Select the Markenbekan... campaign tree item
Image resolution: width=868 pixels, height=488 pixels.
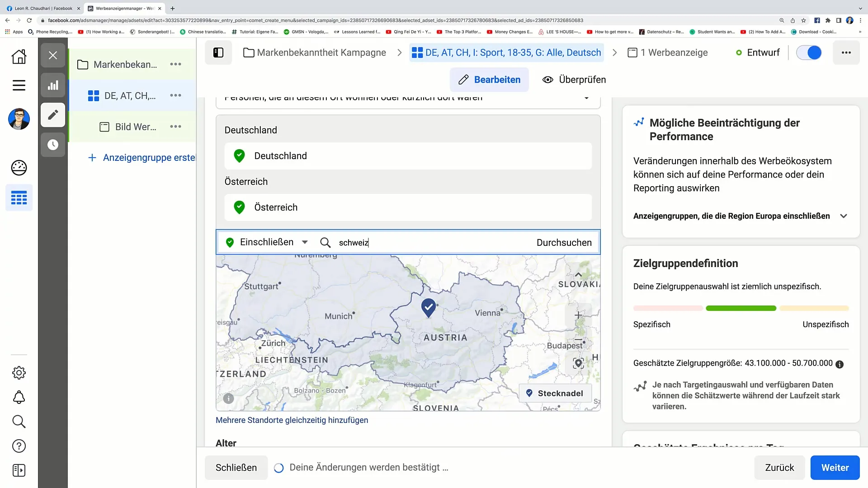pyautogui.click(x=125, y=65)
